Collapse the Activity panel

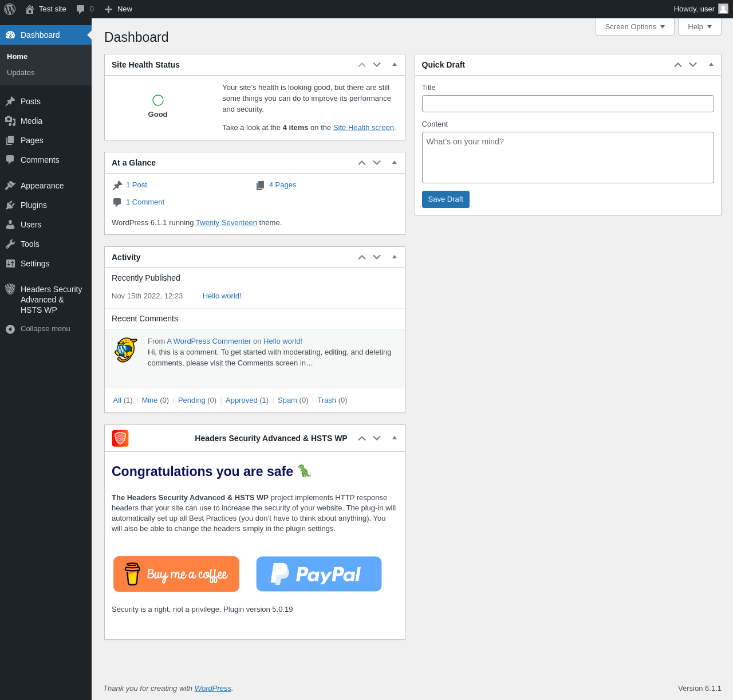[395, 257]
